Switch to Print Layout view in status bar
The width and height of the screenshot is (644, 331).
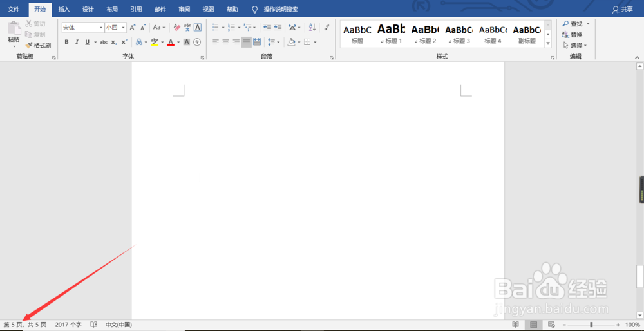pyautogui.click(x=533, y=325)
